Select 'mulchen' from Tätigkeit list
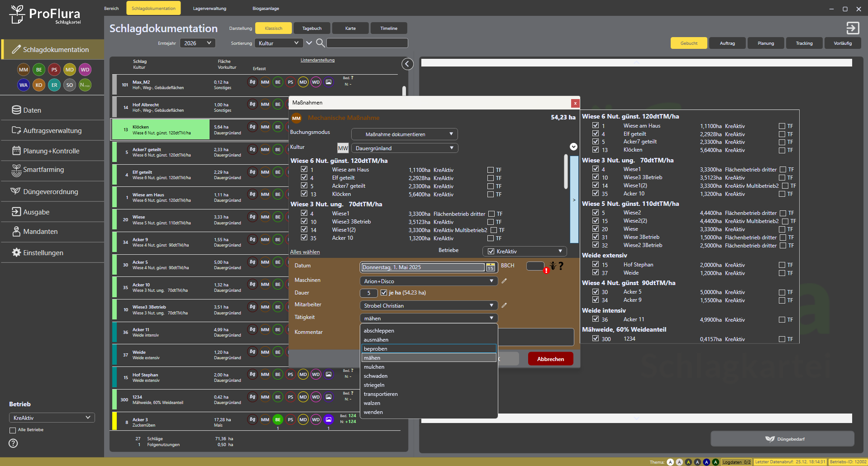This screenshot has height=466, width=868. point(374,367)
